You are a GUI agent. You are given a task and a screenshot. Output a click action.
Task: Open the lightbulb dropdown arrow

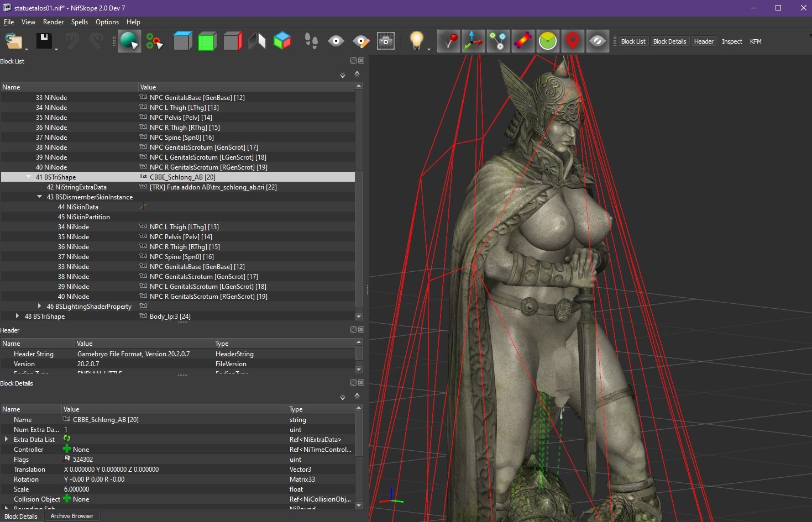pyautogui.click(x=429, y=49)
